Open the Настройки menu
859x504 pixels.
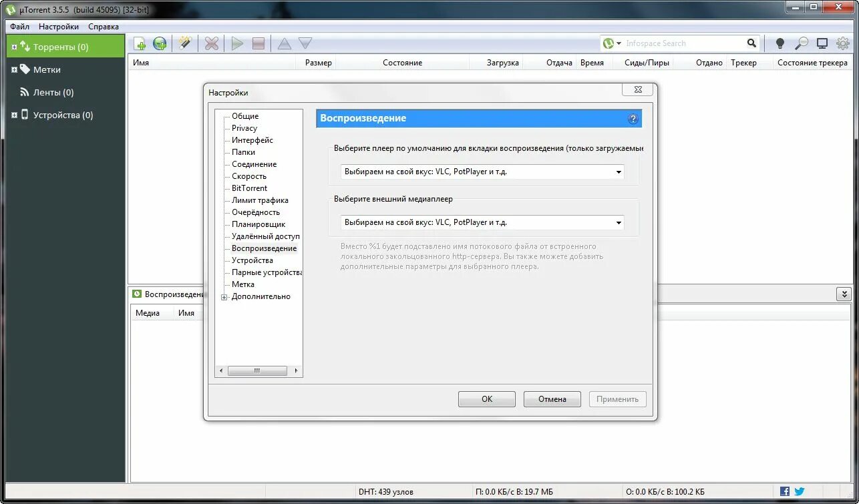[59, 27]
